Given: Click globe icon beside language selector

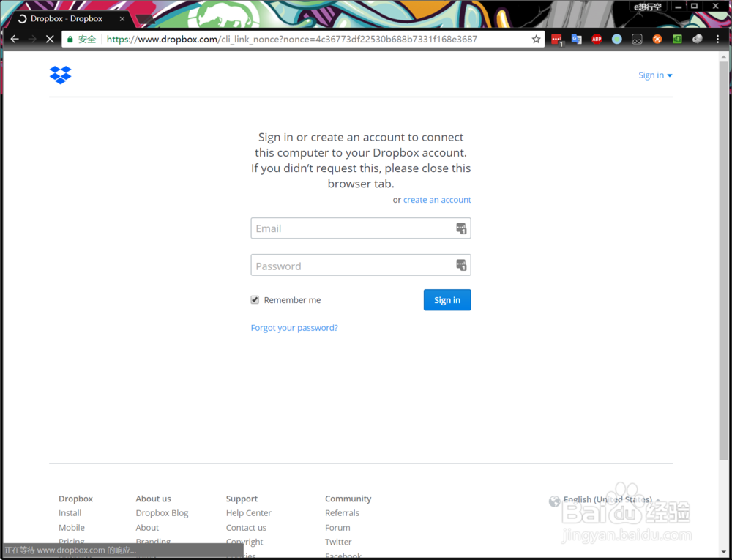Looking at the screenshot, I should pos(554,501).
